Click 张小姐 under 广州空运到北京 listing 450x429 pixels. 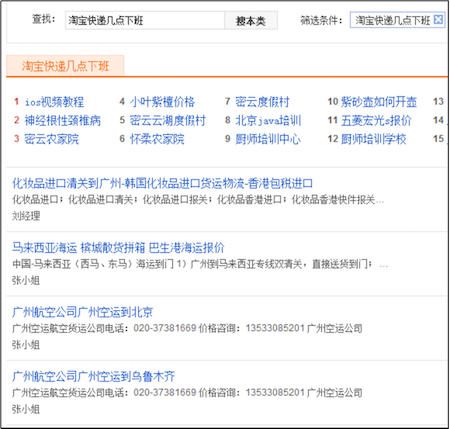coord(26,345)
